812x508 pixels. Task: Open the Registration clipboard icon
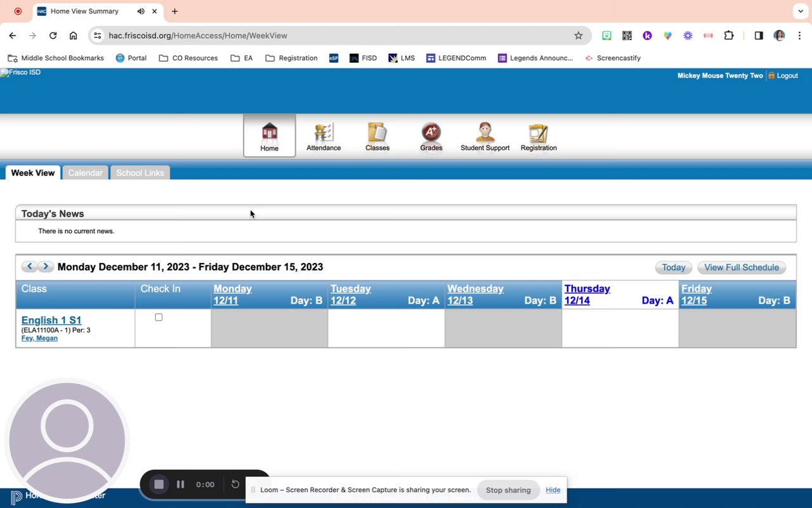539,136
